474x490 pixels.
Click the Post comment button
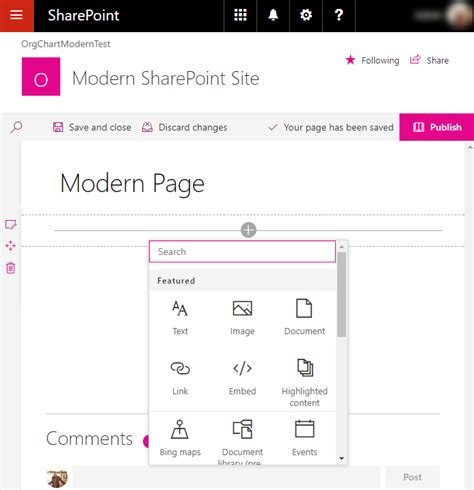[412, 477]
